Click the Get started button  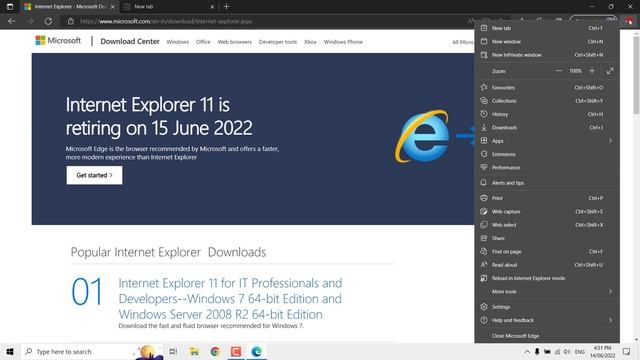[94, 175]
